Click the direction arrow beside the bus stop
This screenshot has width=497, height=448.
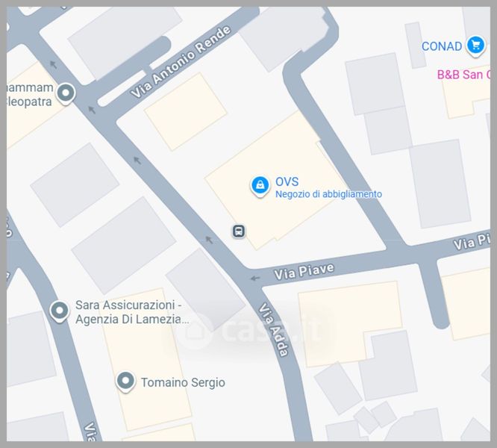[209, 240]
